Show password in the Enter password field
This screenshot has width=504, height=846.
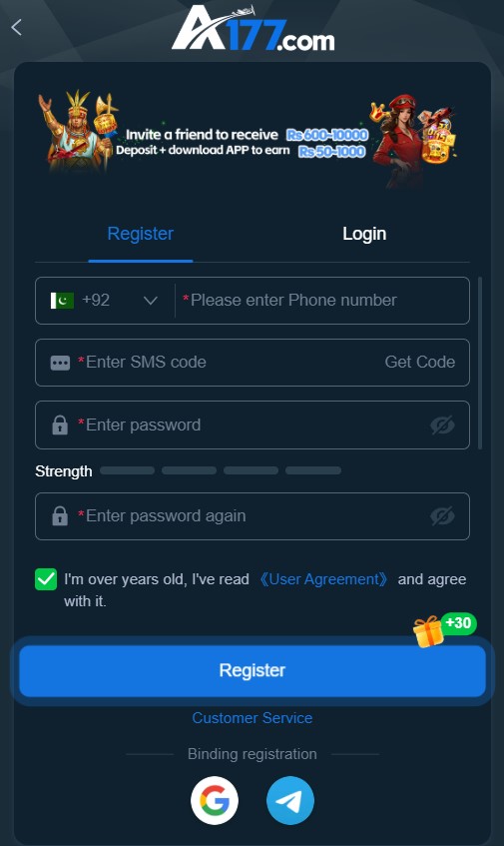point(442,425)
